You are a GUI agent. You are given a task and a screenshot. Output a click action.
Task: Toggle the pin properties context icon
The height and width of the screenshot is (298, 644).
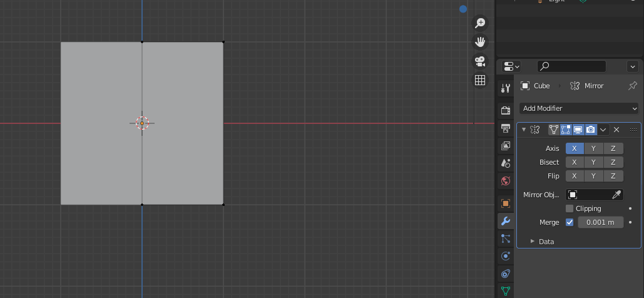633,86
